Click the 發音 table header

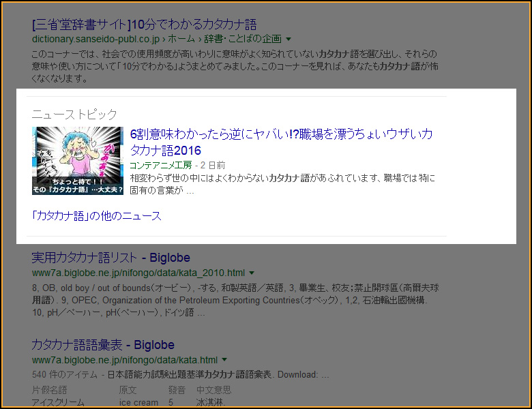tap(177, 390)
